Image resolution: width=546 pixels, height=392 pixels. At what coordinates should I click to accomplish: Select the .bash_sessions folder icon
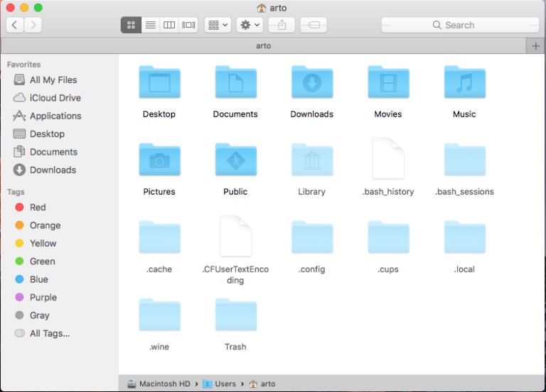[x=464, y=160]
